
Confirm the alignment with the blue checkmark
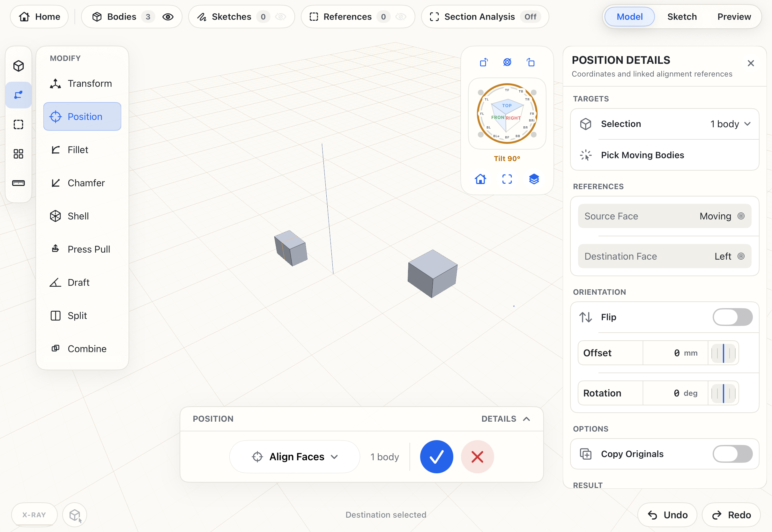tap(436, 457)
